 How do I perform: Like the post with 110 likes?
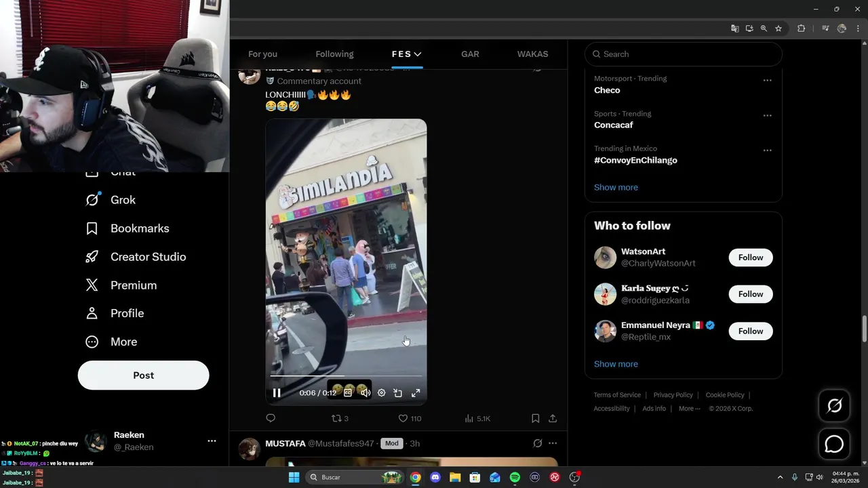(410, 418)
